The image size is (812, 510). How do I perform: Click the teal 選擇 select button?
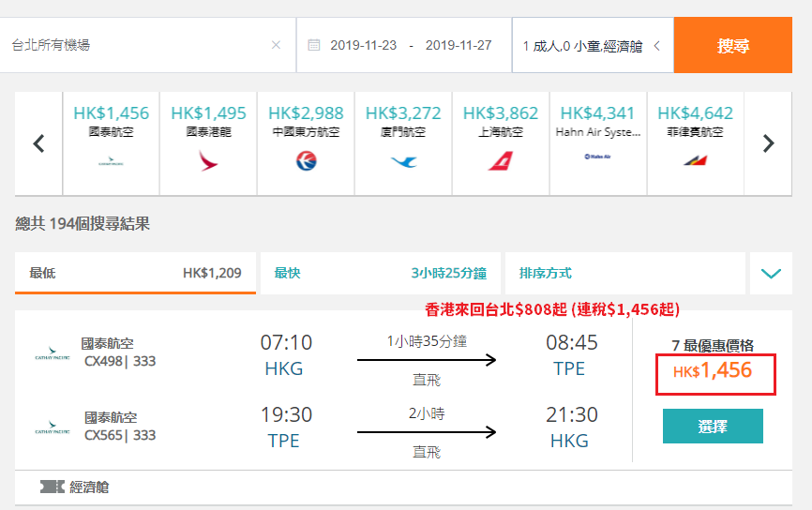713,427
